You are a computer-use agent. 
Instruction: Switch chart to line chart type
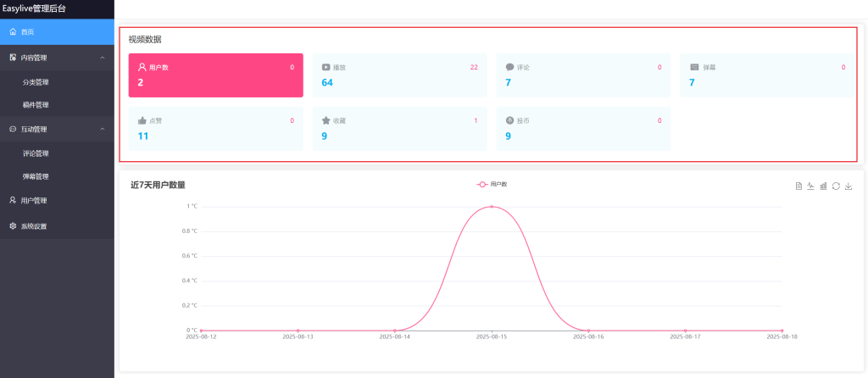coord(810,186)
